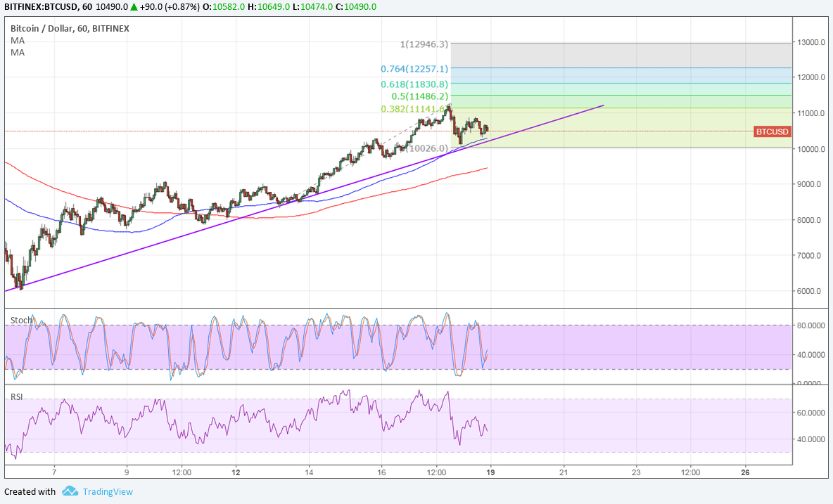This screenshot has height=504, width=833.
Task: Click the 0.382 Fibonacci level label
Action: click(x=414, y=109)
